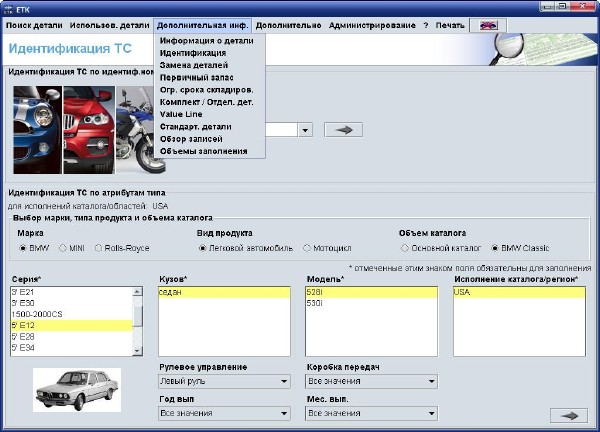Select the MINI brand radio button
This screenshot has height=432, width=600.
65,247
